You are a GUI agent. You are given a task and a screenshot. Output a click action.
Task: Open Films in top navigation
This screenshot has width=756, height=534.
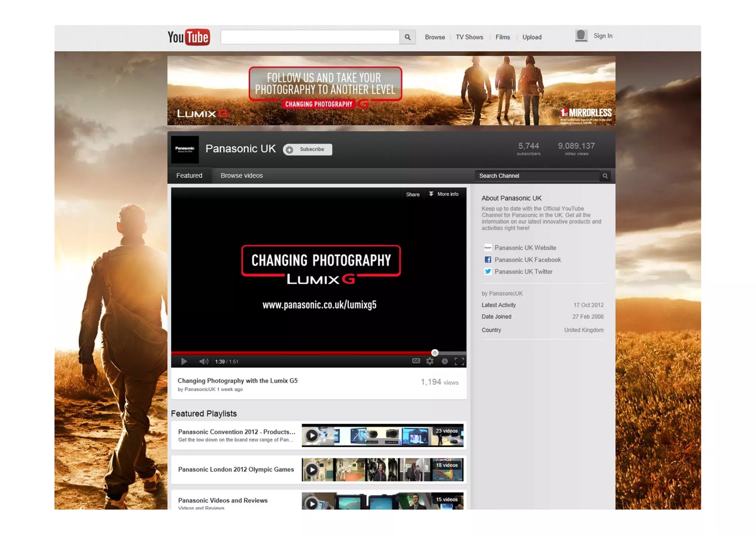(502, 37)
